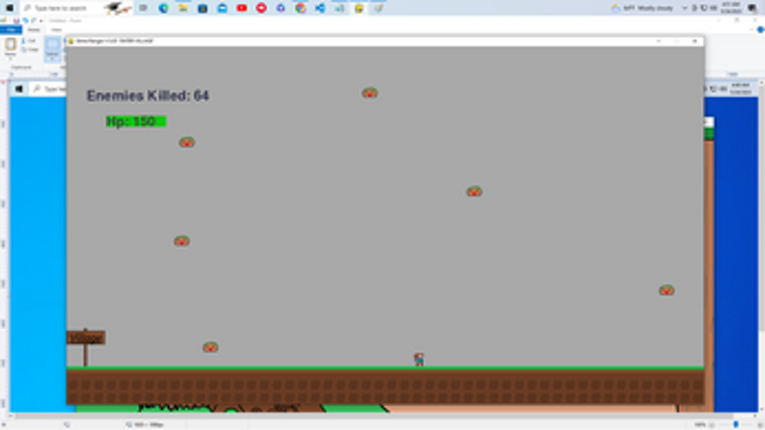Switch to the View tab in Paint

coord(56,30)
